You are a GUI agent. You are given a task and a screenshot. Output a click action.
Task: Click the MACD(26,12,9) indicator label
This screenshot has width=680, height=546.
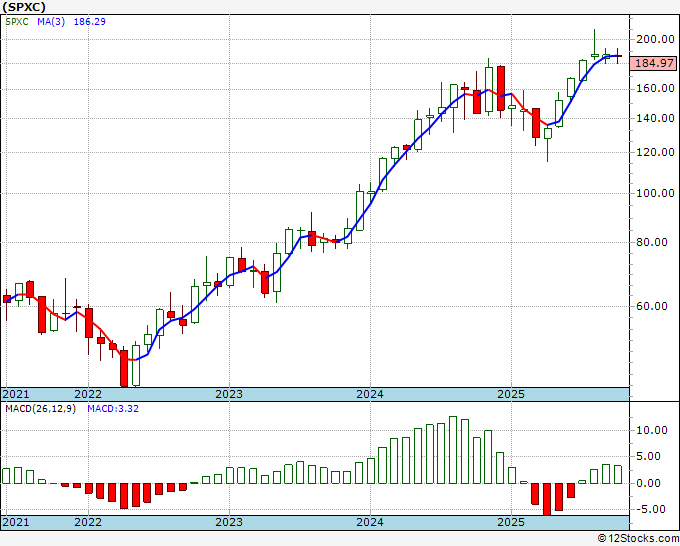(x=40, y=409)
